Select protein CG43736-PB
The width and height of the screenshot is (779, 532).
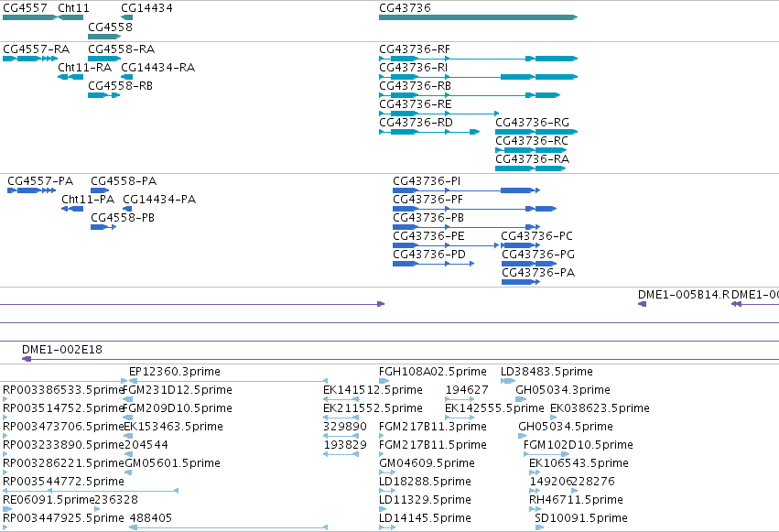point(466,227)
